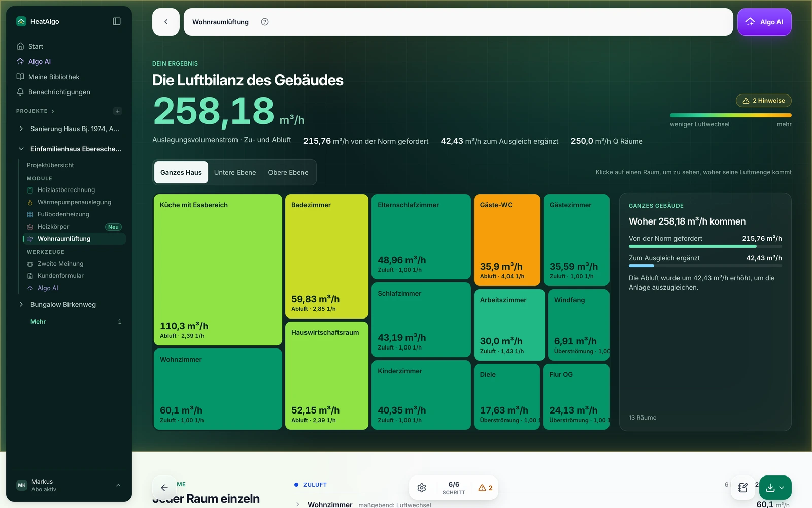Select the orange Gäste-WC tile
This screenshot has width=812, height=508.
coord(507,240)
